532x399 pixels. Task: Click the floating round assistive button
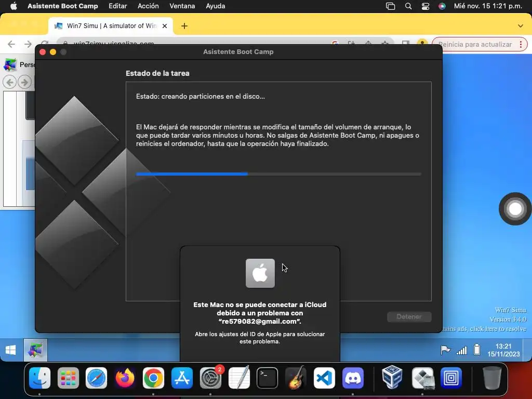(515, 209)
